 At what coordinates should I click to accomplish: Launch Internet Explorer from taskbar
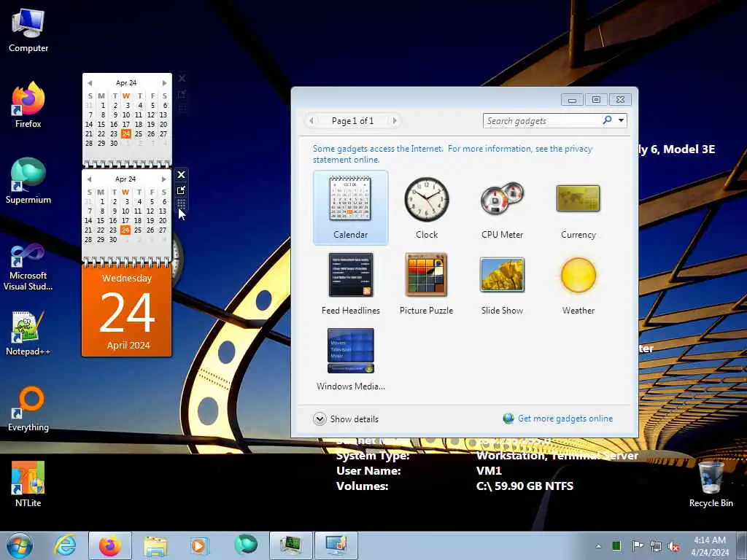click(65, 545)
